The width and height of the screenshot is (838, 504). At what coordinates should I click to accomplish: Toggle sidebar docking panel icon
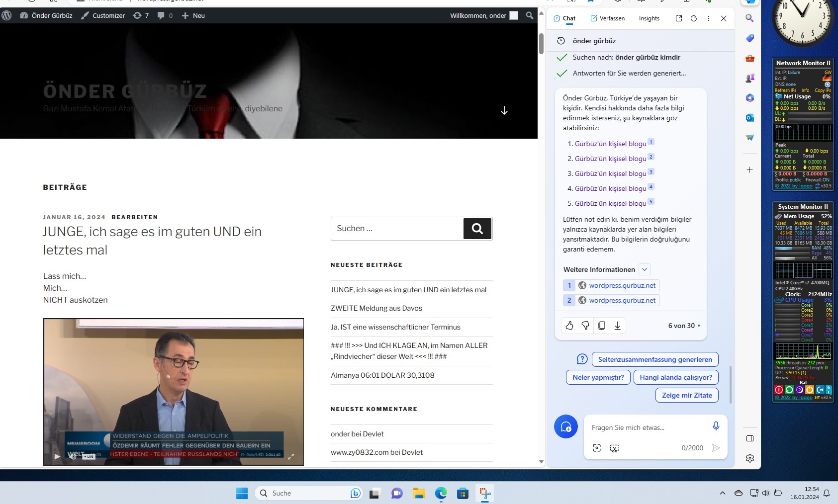(x=749, y=438)
